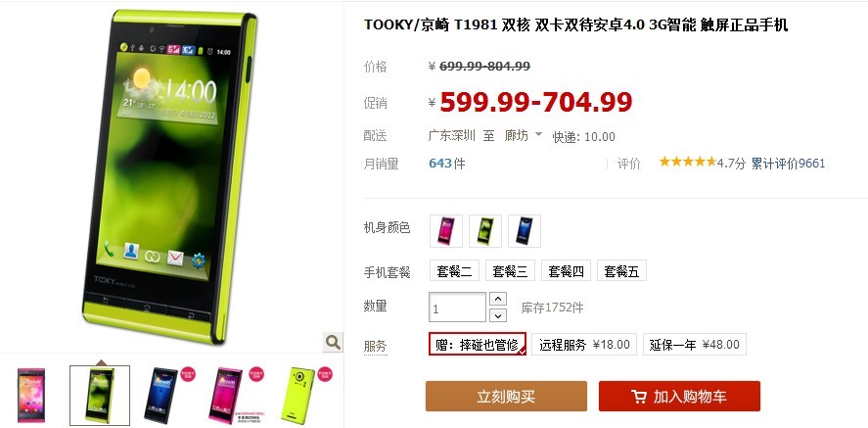The image size is (868, 428).
Task: Choose package option 套餐五
Action: click(x=622, y=270)
